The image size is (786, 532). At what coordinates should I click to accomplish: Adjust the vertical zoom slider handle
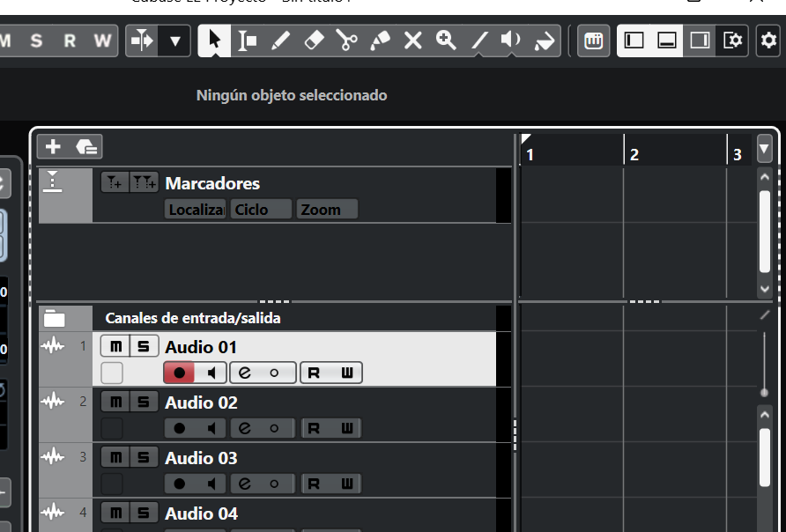(764, 393)
